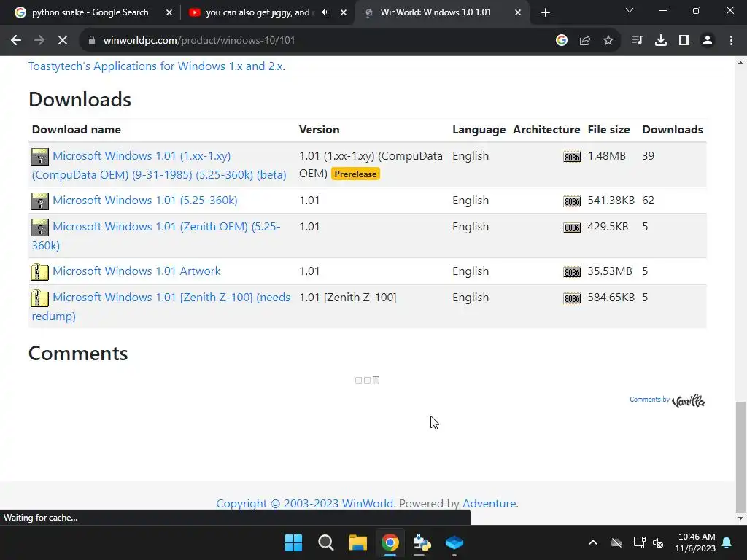Switch to python snake Google Search tab
The image size is (747, 560).
[90, 12]
